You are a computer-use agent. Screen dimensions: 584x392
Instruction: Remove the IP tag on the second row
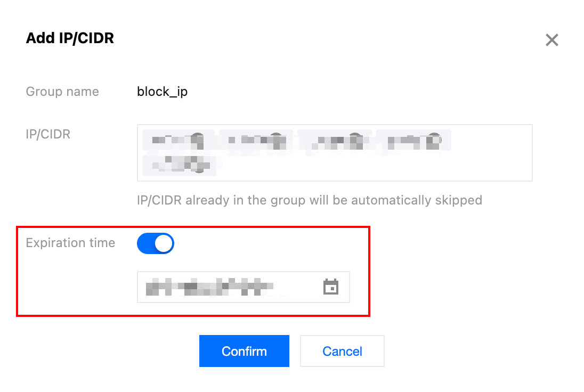click(x=199, y=166)
